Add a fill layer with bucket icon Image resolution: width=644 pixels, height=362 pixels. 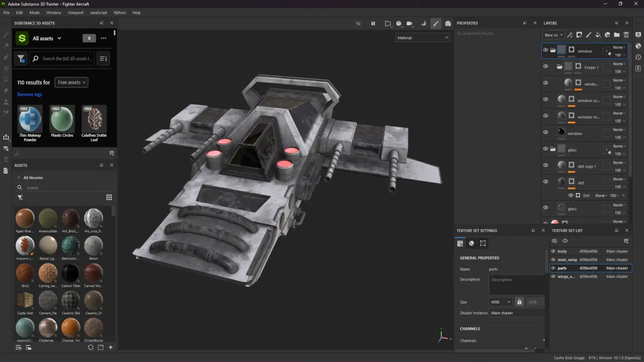click(x=598, y=35)
